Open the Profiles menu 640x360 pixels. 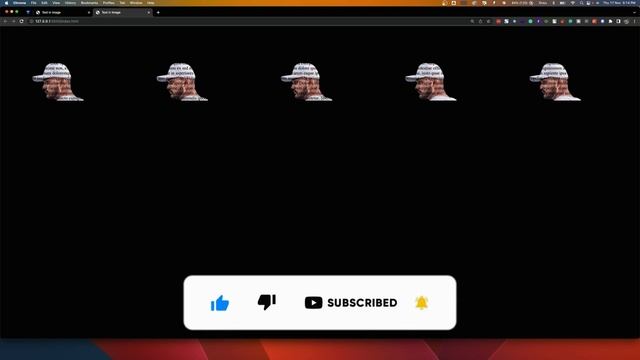coord(109,3)
